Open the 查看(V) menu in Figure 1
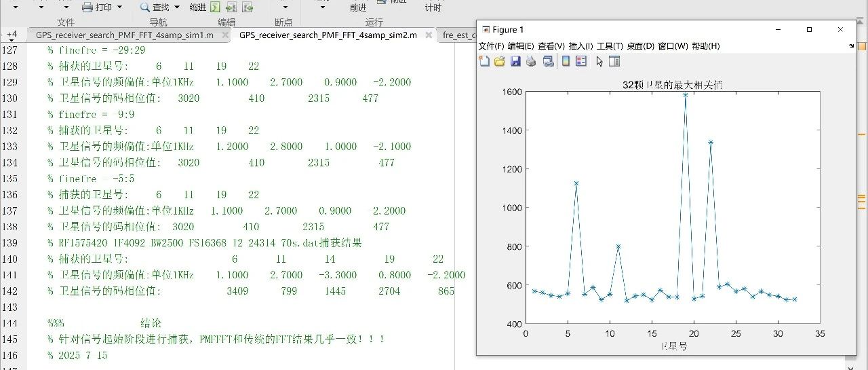This screenshot has height=370, width=868. 551,46
